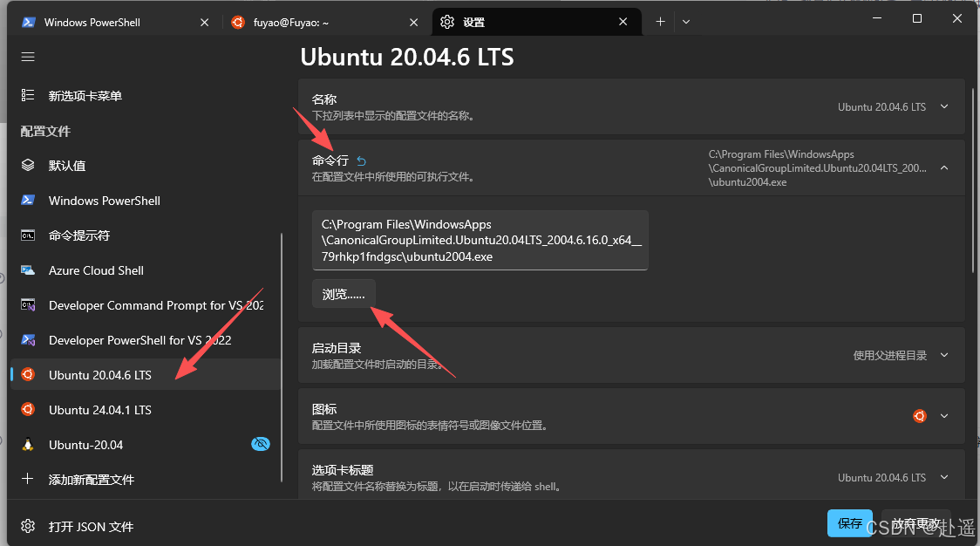This screenshot has height=546, width=980.
Task: Click the Windows PowerShell profile icon in sidebar
Action: click(28, 200)
